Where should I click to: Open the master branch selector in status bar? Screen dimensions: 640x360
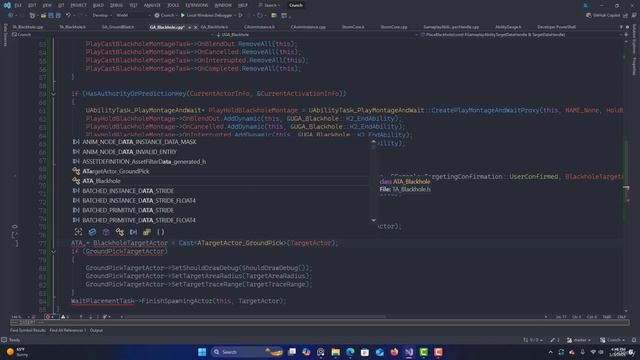click(x=579, y=340)
